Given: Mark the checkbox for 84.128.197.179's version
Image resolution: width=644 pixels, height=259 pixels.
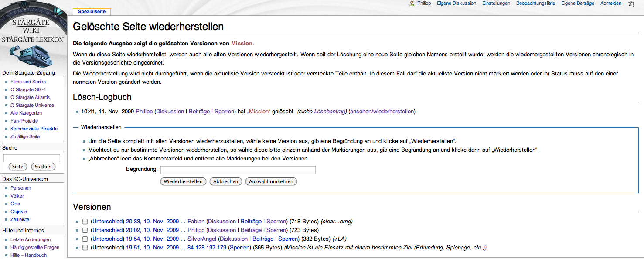Looking at the screenshot, I should [85, 248].
